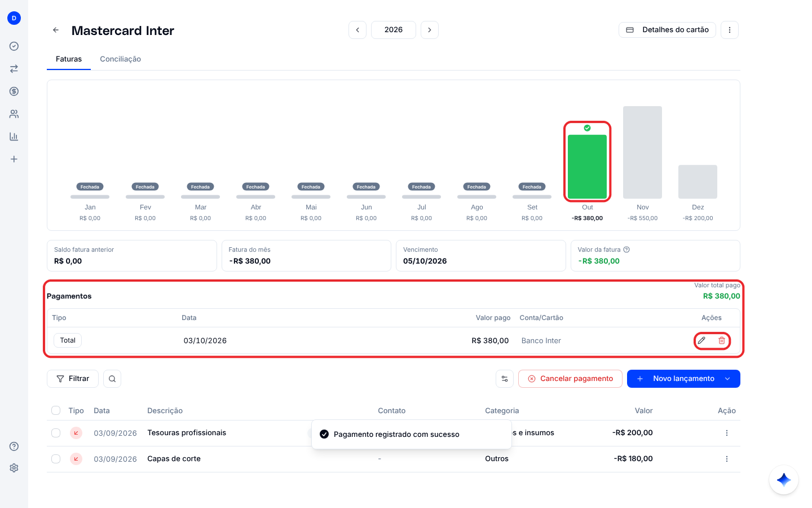Go to previous year with left chevron
Viewport: 812px width, 508px height.
tap(358, 30)
